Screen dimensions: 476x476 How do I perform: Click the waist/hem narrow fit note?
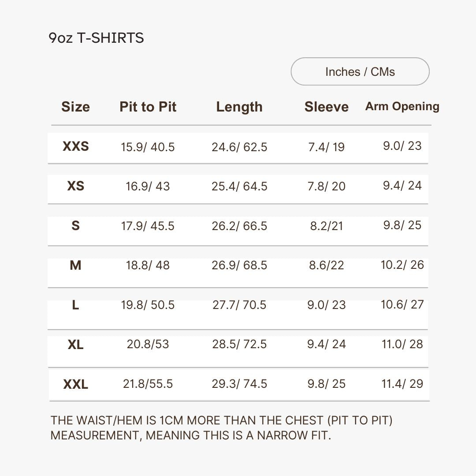click(x=221, y=428)
